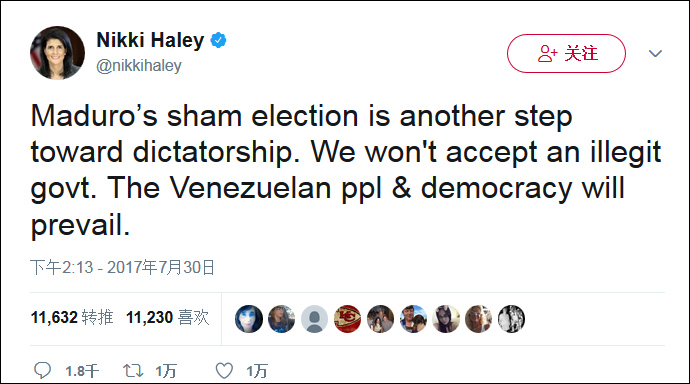Image resolution: width=690 pixels, height=384 pixels.
Task: Open the @nikkihaley handle link
Action: click(x=139, y=66)
